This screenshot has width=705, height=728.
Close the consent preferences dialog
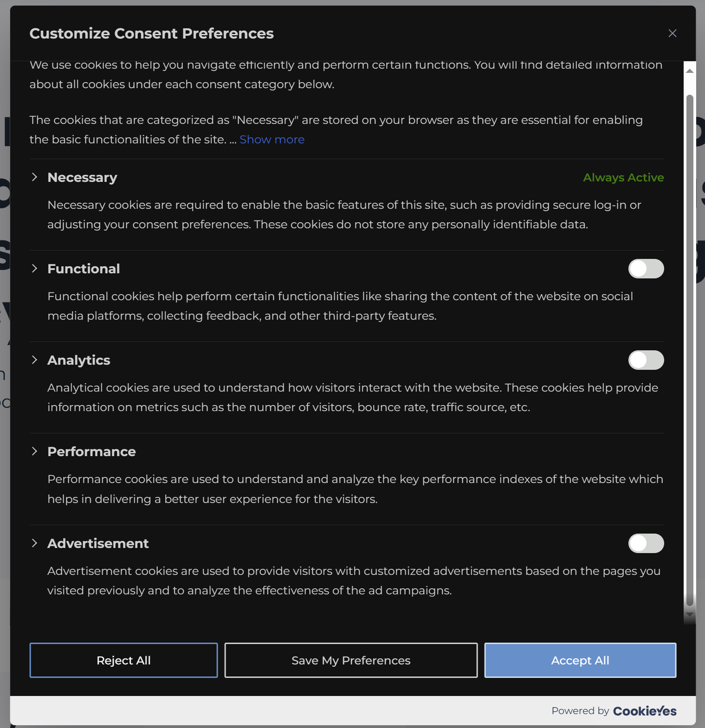click(x=672, y=33)
